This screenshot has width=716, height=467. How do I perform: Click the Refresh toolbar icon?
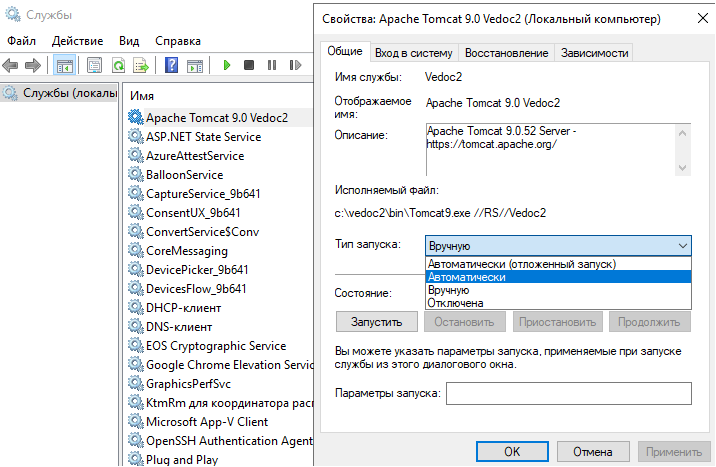tap(118, 65)
